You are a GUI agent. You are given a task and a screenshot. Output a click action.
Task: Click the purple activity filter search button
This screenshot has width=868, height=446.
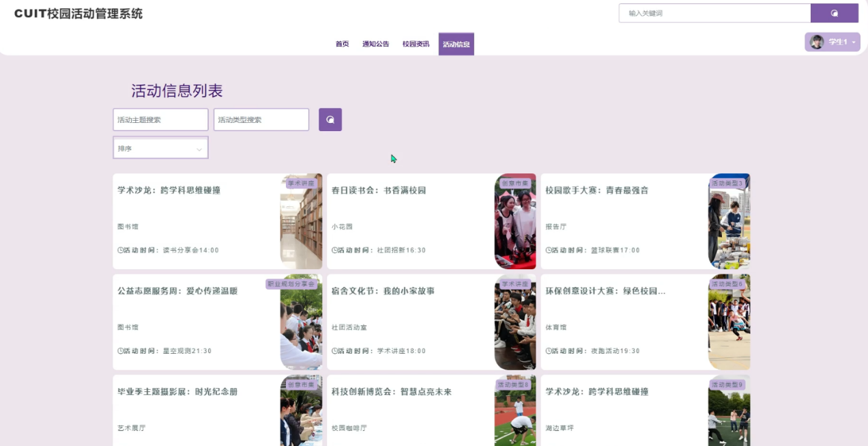click(x=330, y=120)
